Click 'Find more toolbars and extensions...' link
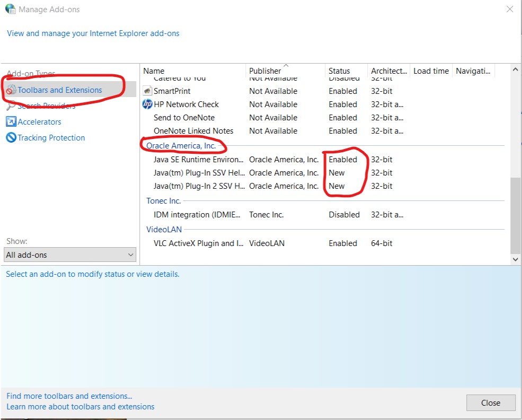This screenshot has height=420, width=522. (x=68, y=396)
